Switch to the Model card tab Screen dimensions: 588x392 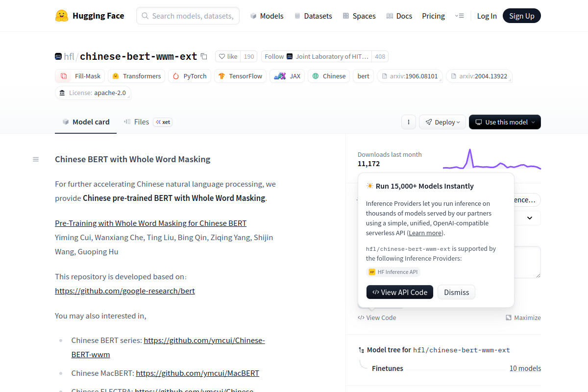86,122
